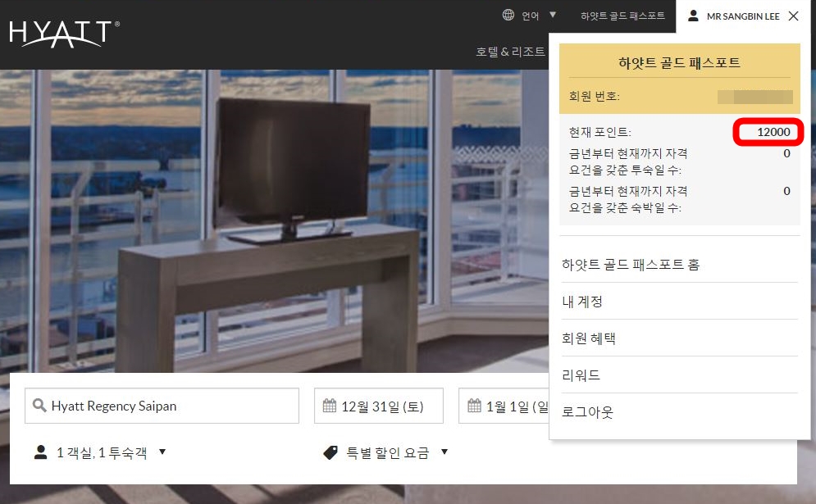The image size is (816, 504).
Task: Open the 언어 language menu label
Action: click(x=531, y=16)
